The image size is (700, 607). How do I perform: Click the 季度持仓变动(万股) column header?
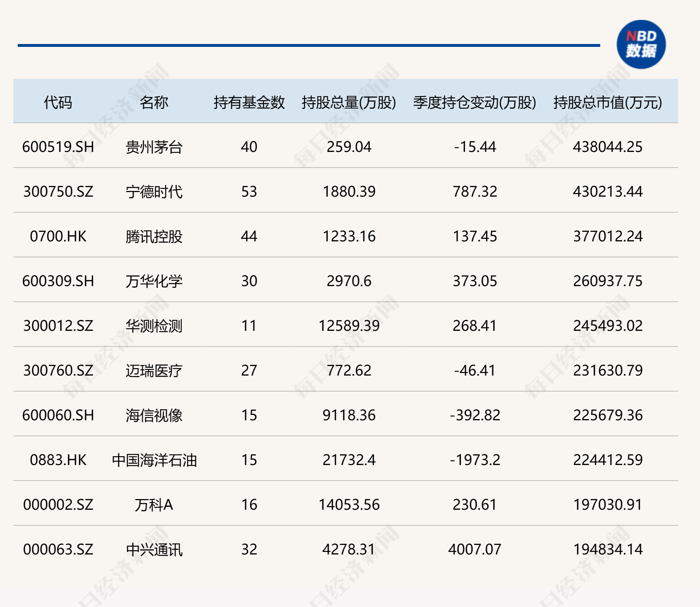[x=475, y=103]
